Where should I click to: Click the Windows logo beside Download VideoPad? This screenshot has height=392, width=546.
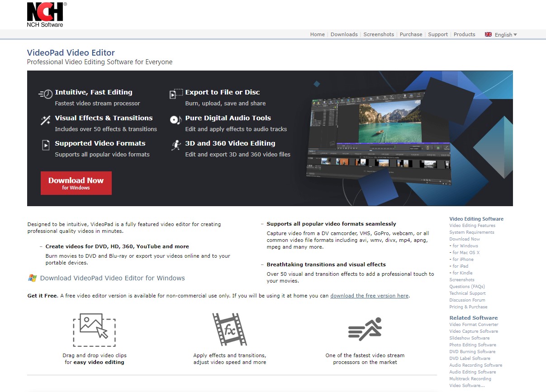click(32, 278)
